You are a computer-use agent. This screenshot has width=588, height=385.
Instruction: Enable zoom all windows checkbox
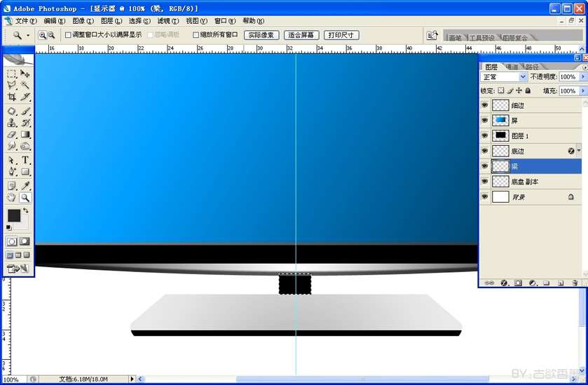pos(196,35)
